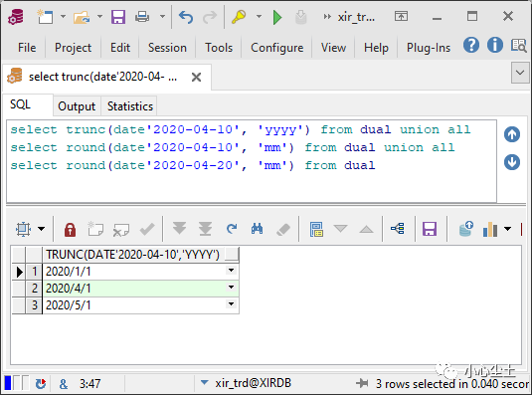
Task: Open the View menu
Action: 333,48
